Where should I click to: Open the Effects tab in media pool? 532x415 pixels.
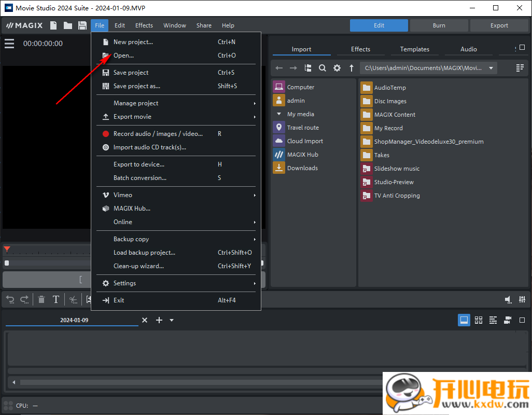pyautogui.click(x=361, y=49)
